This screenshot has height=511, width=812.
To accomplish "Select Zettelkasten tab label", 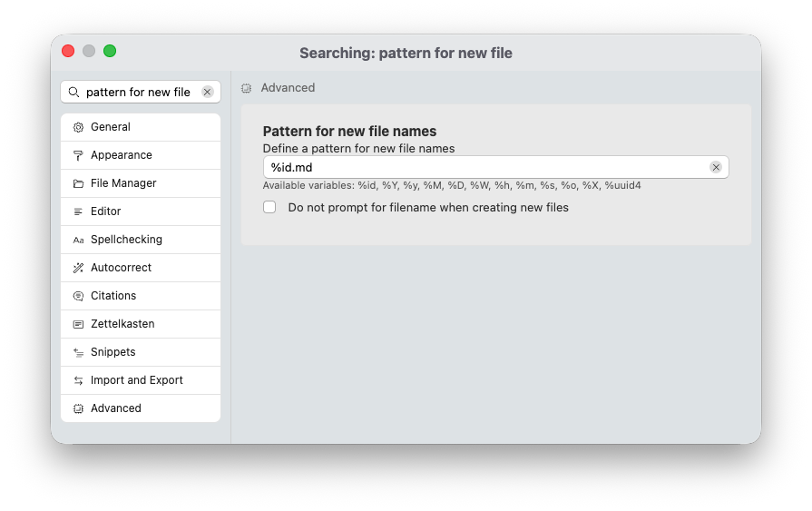I will [x=122, y=324].
